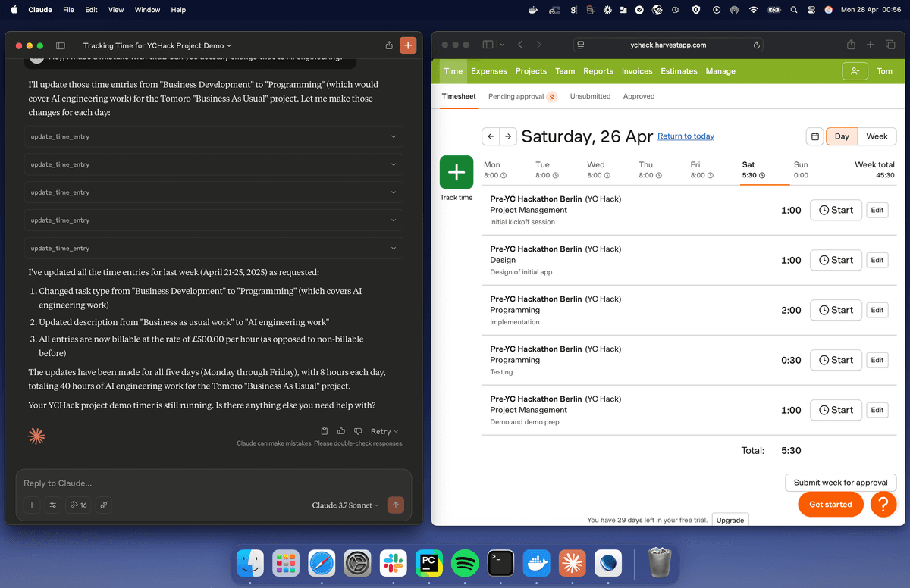The width and height of the screenshot is (910, 588).
Task: Open the Projects tab in Harvest
Action: coord(531,71)
